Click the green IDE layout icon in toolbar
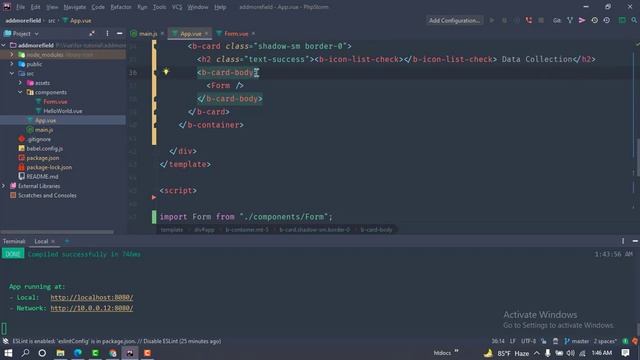This screenshot has width=640, height=360. point(622,20)
